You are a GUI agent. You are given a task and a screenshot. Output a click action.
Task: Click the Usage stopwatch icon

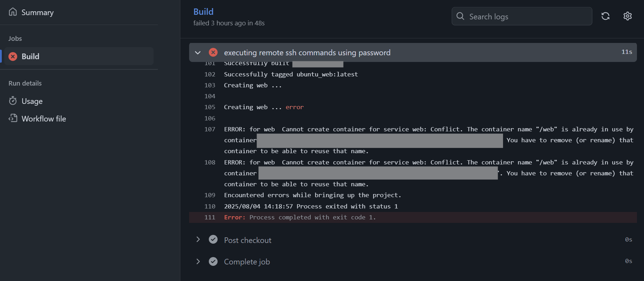click(x=13, y=101)
